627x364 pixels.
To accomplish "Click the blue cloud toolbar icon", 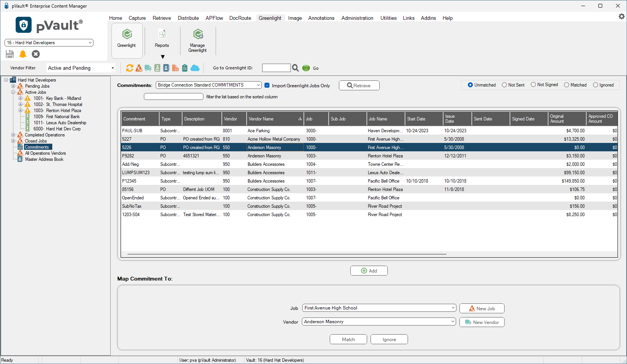I will click(x=195, y=68).
